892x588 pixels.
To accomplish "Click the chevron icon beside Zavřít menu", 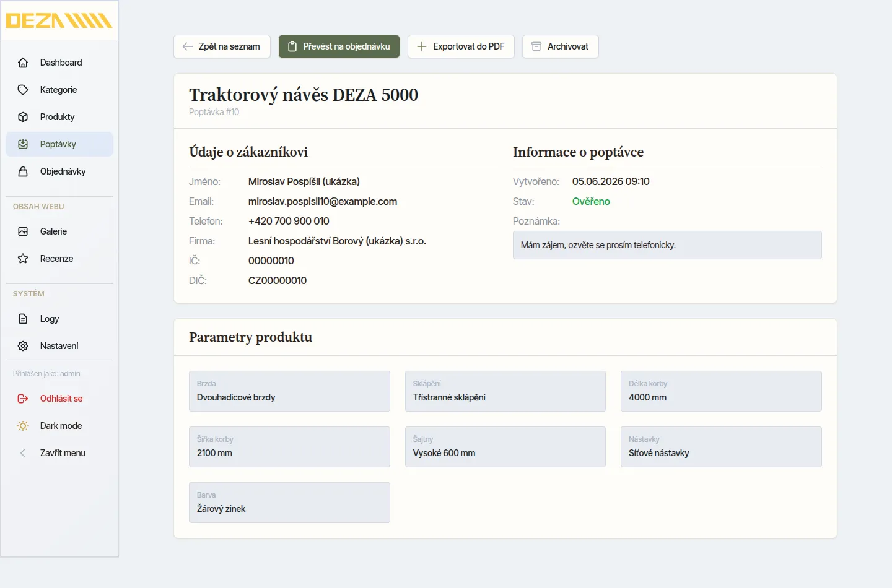I will (x=23, y=453).
